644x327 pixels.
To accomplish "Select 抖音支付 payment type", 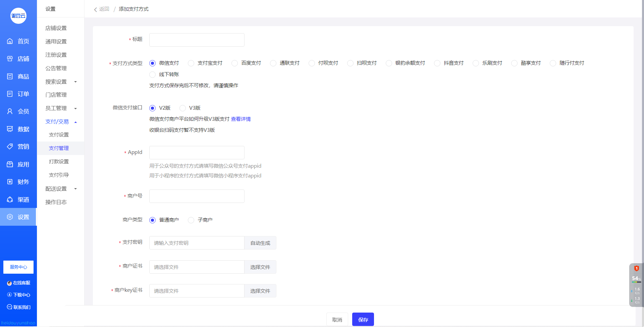I will coord(437,63).
